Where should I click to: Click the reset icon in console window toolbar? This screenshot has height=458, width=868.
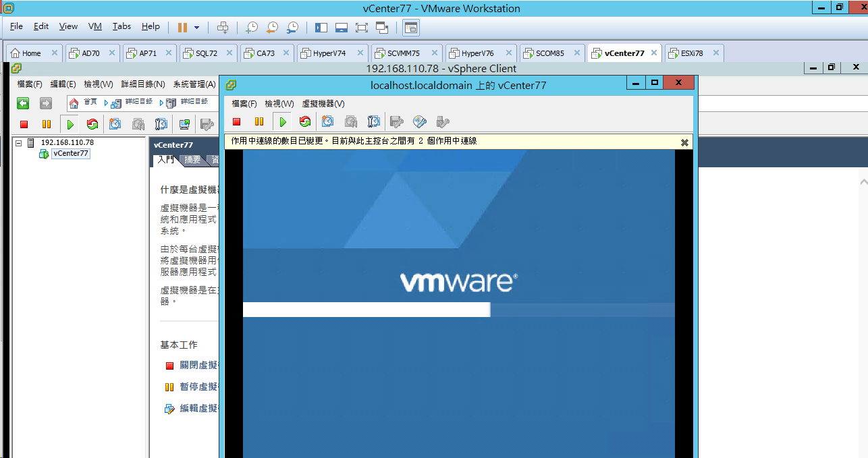[305, 122]
